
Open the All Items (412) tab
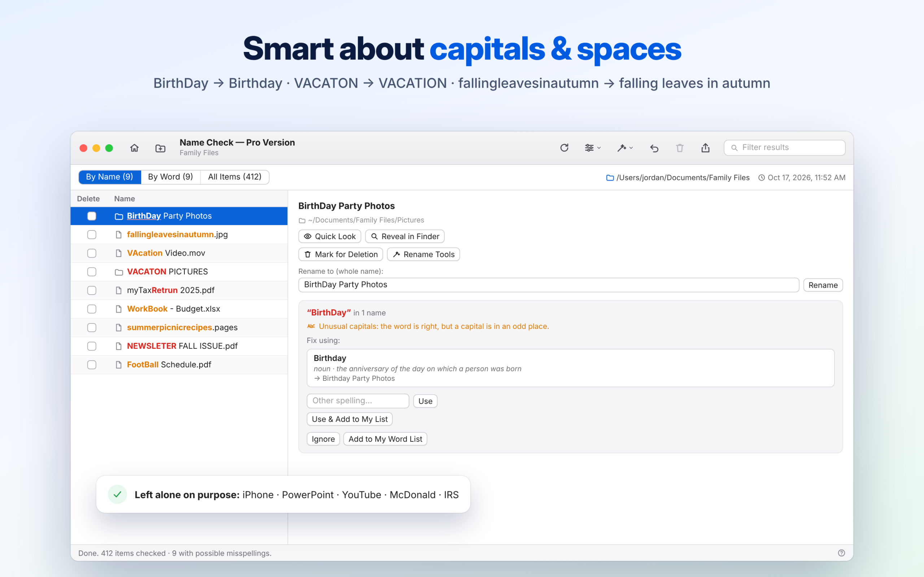point(235,177)
